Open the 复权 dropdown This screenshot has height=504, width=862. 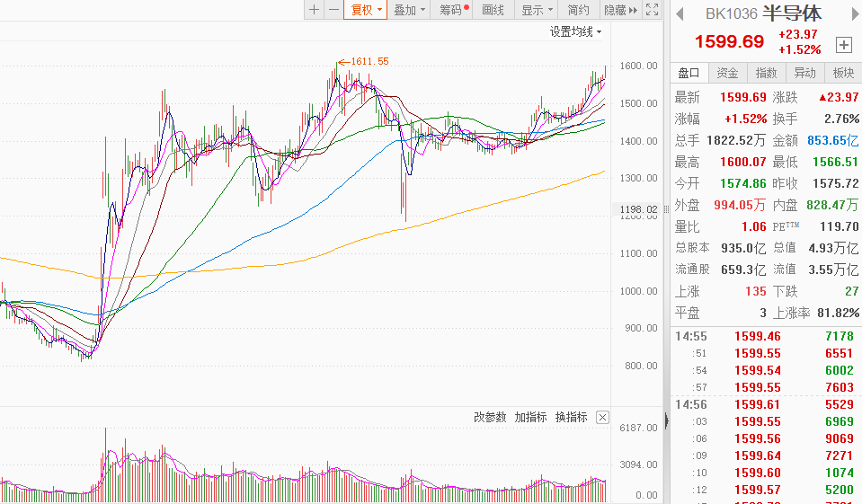pos(366,10)
